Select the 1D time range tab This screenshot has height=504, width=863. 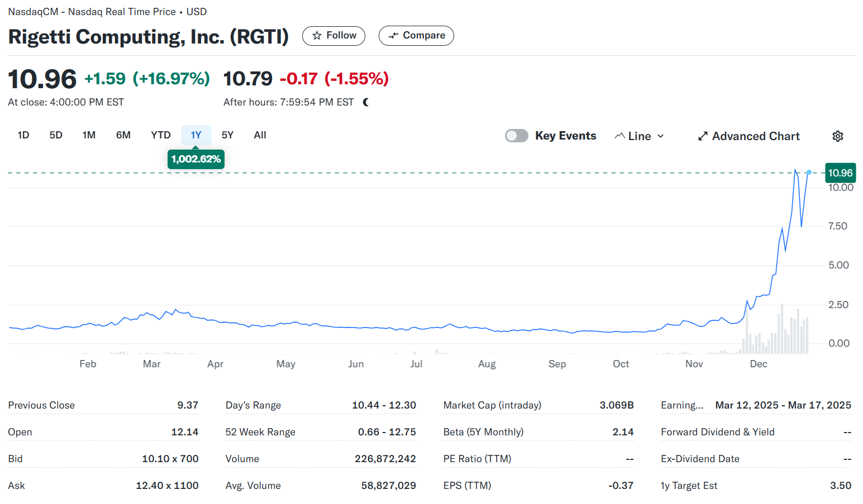click(23, 135)
